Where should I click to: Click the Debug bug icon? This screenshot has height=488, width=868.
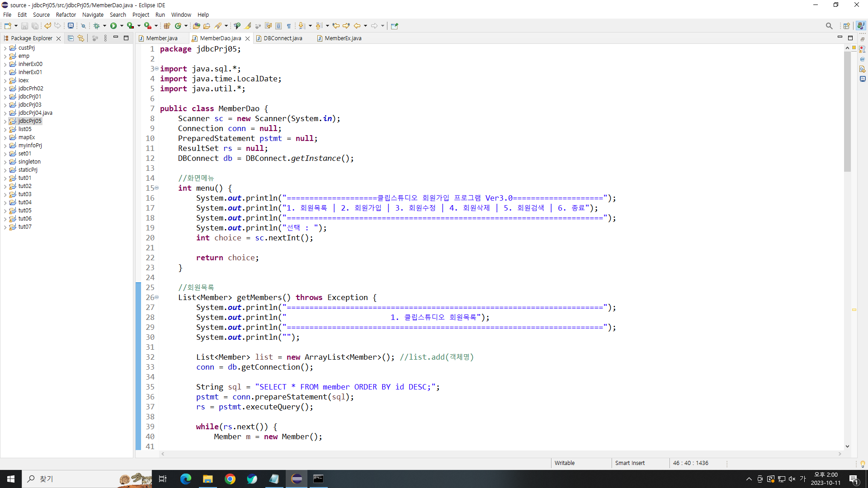(x=96, y=26)
